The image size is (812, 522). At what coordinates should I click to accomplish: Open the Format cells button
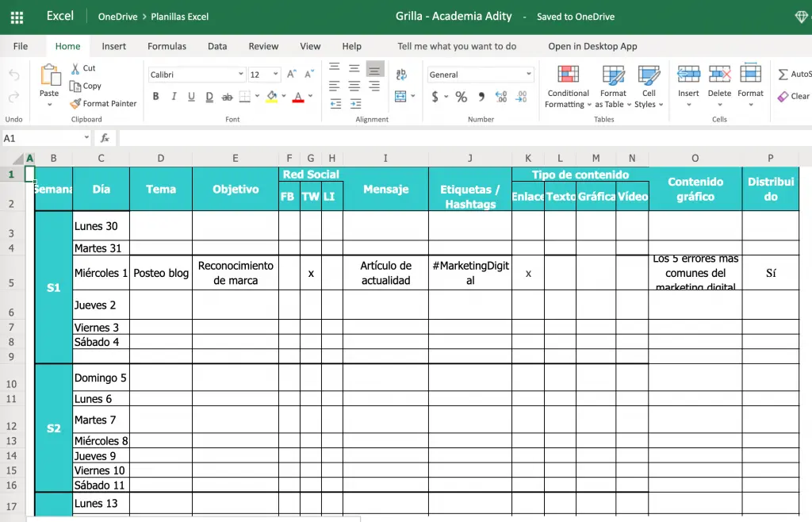[x=750, y=86]
